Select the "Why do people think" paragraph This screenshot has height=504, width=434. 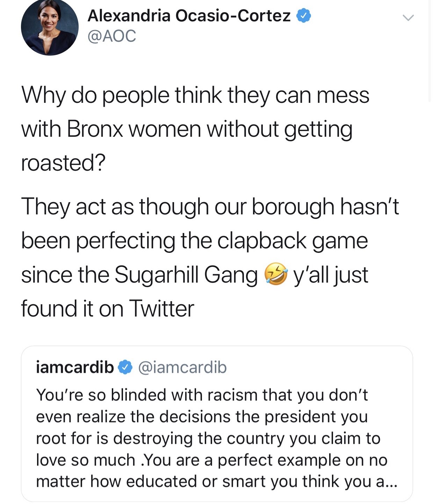tap(195, 129)
